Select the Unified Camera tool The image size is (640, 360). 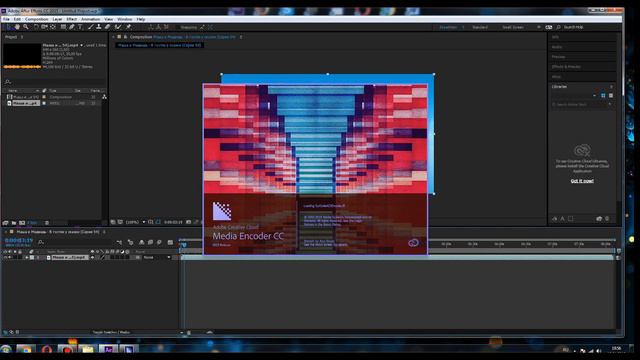tap(44, 27)
